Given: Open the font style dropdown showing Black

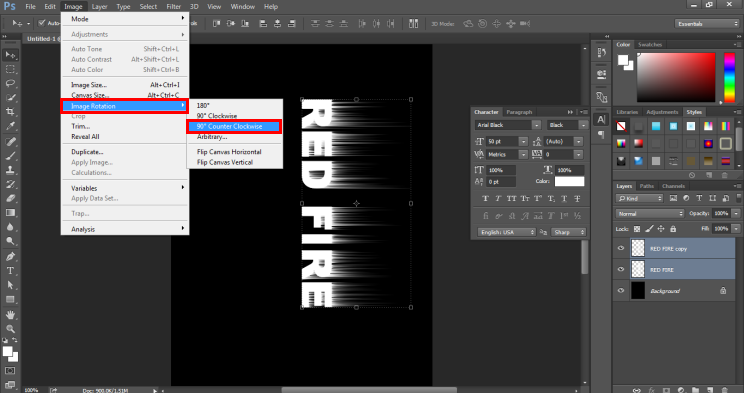Looking at the screenshot, I should point(583,125).
